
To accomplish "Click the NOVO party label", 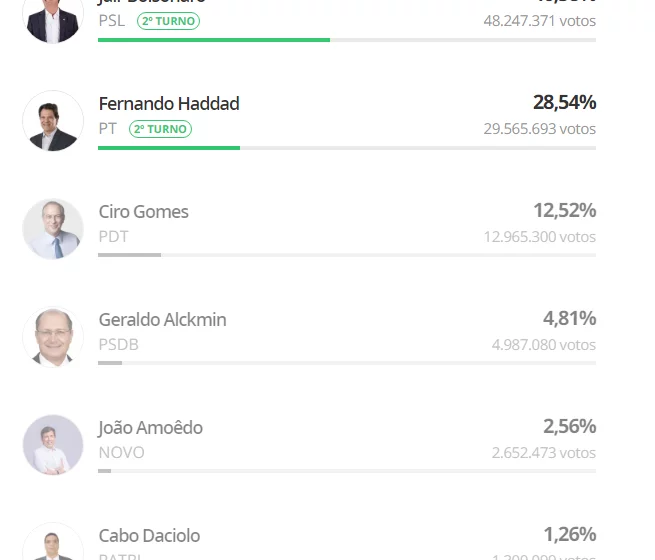I will 122,453.
